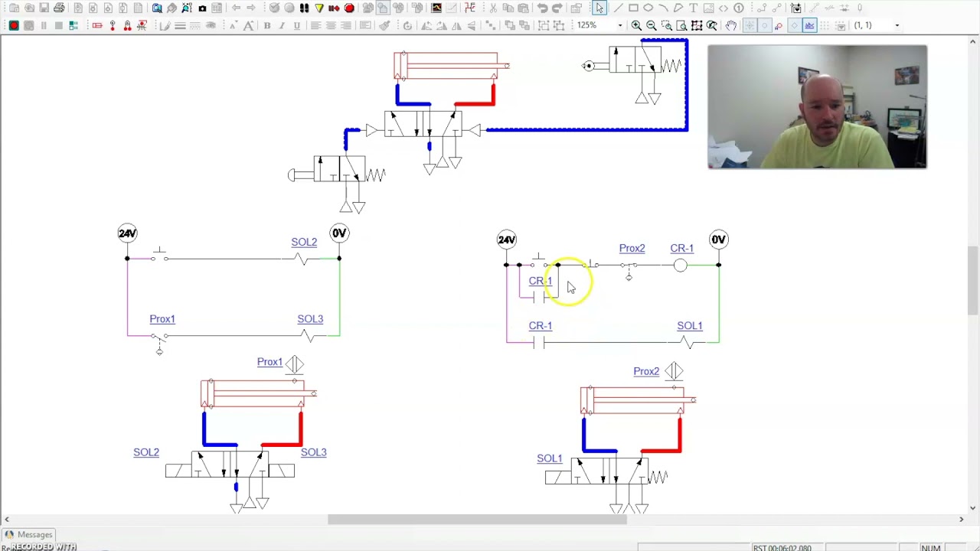Select the line drawing tool
Screen dimensions: 980x551
[x=619, y=8]
